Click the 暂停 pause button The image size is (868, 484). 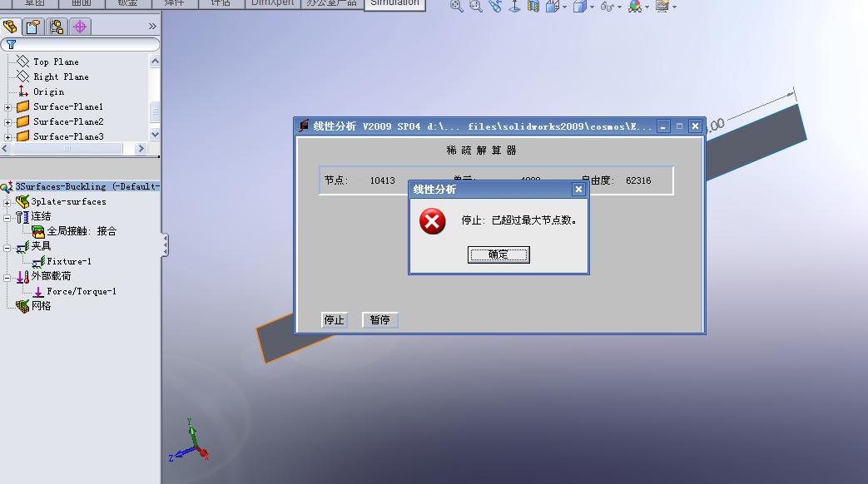379,319
